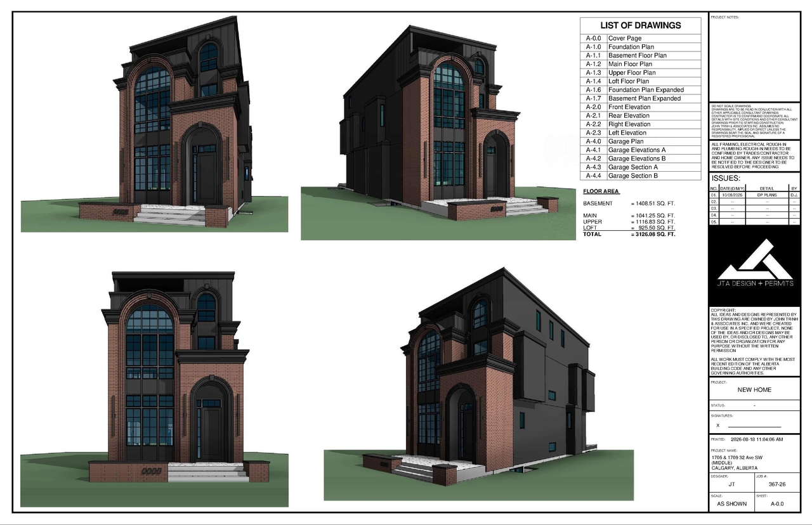Select the total area "3126.08 SQ. FT."
The image size is (812, 525).
[655, 234]
